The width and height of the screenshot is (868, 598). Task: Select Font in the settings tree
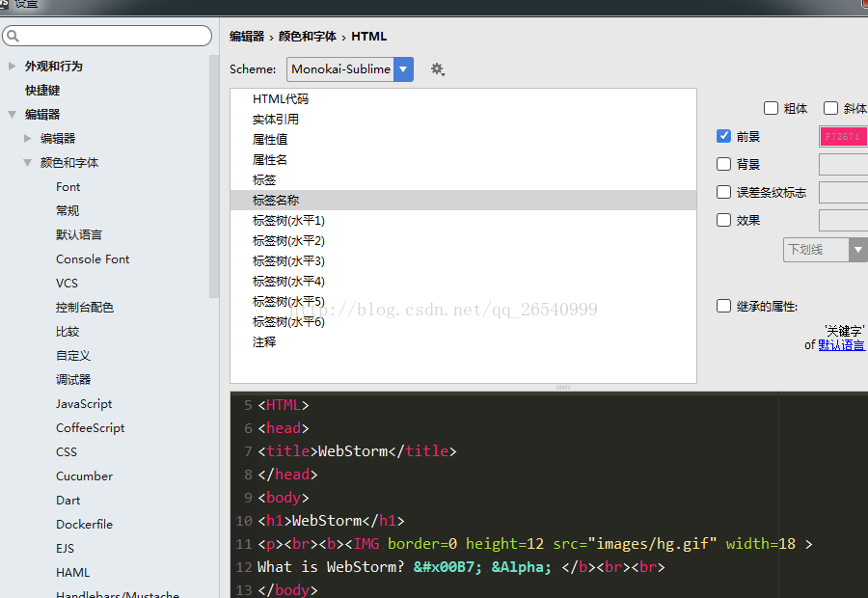[x=68, y=187]
